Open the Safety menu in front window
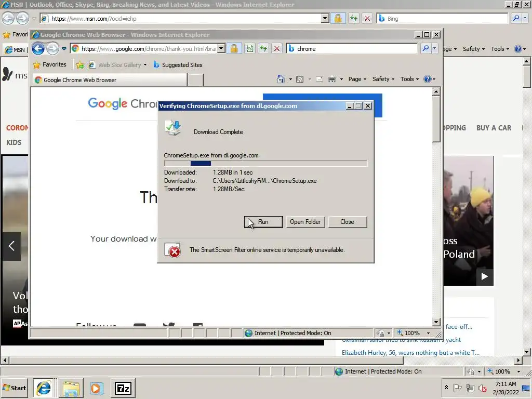Viewport: 532px width, 399px height. click(383, 79)
